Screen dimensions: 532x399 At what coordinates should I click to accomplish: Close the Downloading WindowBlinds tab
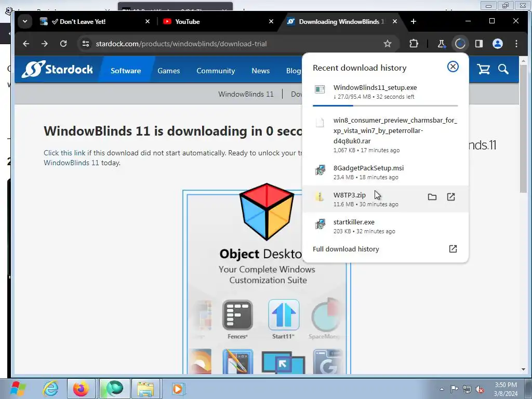point(395,21)
